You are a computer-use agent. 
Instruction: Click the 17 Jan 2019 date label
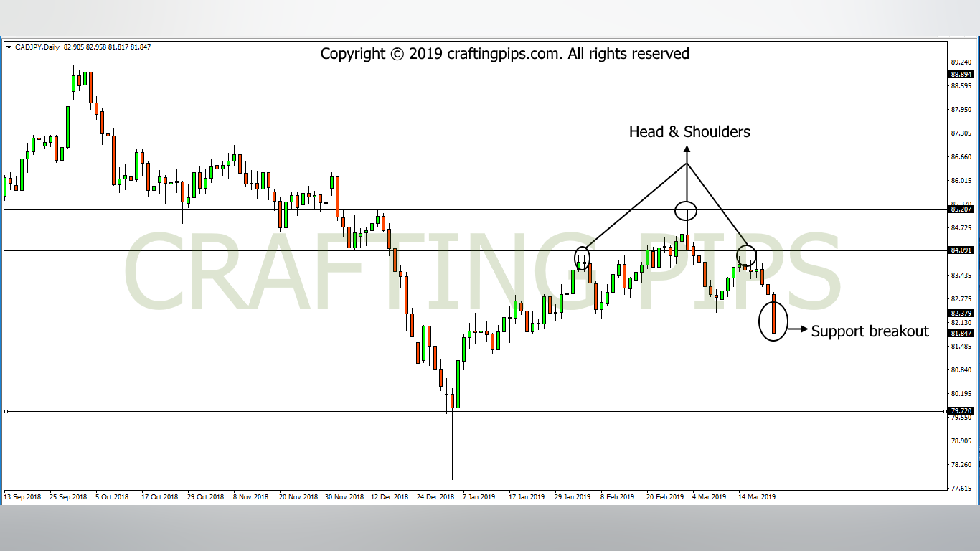(x=527, y=496)
